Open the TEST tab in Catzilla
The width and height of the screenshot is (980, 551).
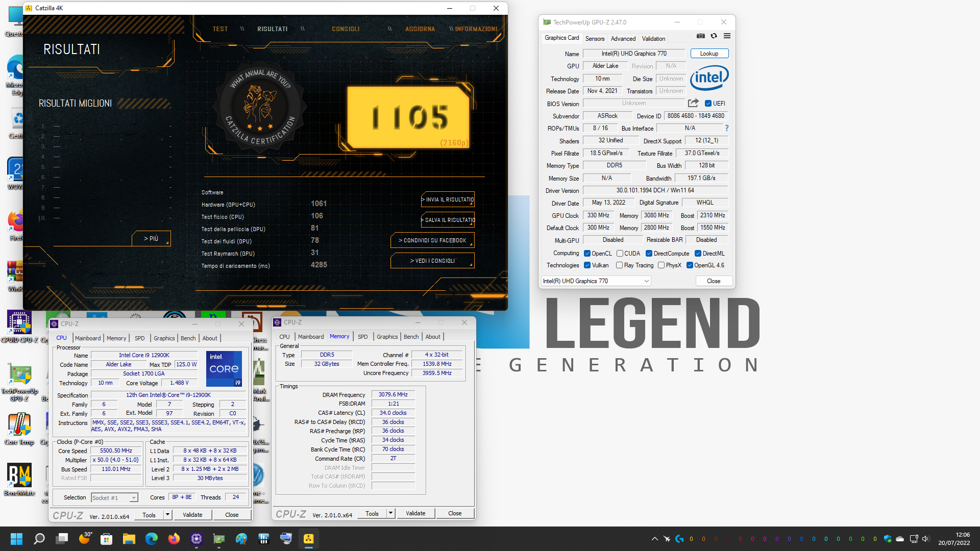coord(220,29)
